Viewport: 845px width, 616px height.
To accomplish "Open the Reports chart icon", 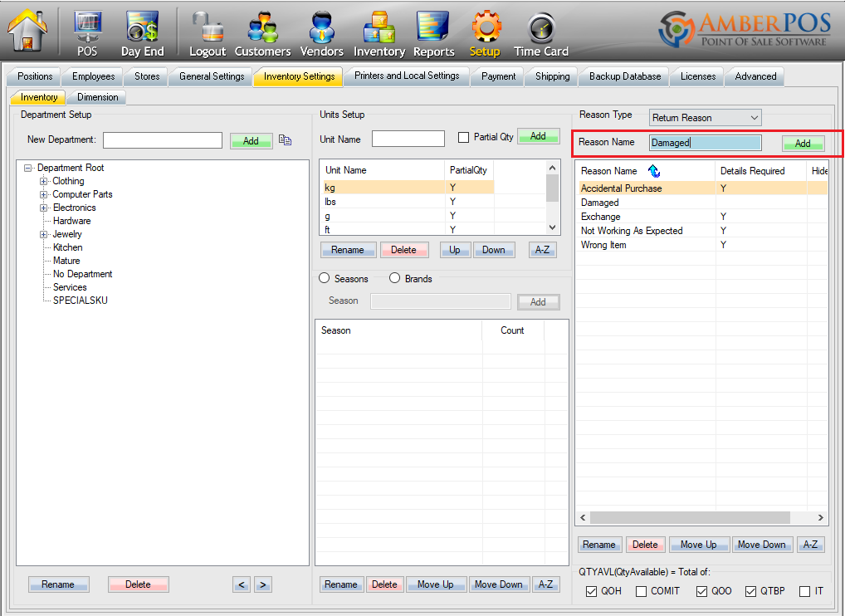I will coord(434,33).
